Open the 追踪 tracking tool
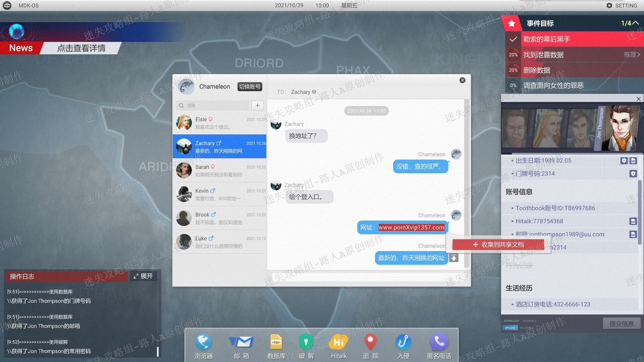Viewport: 644px width, 362px height. coord(371,347)
